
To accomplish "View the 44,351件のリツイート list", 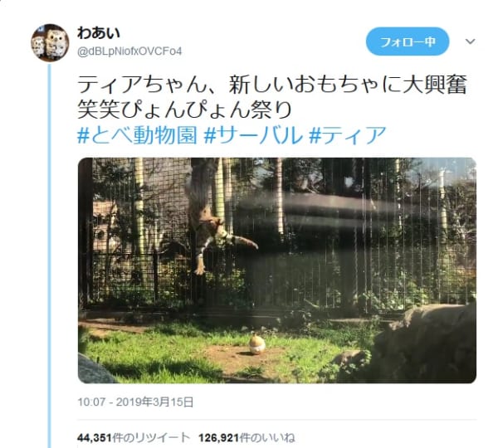I will point(134,438).
